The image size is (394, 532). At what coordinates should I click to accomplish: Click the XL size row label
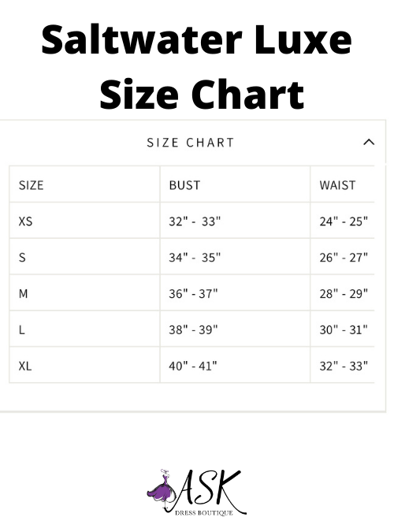click(x=25, y=366)
